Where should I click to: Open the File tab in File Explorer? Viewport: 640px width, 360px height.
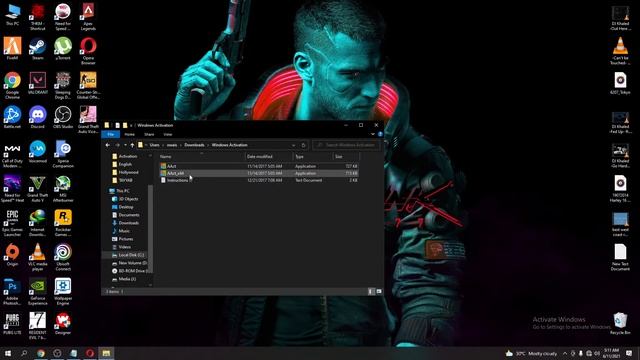pyautogui.click(x=111, y=134)
